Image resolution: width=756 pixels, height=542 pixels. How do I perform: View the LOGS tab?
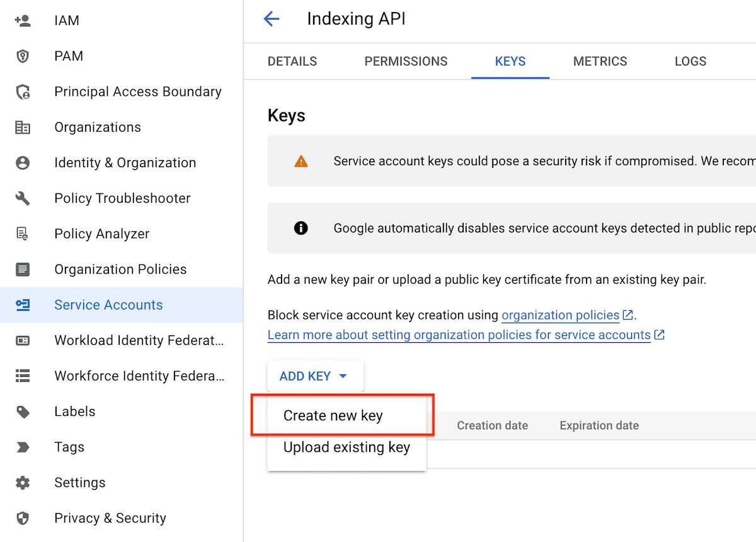point(690,61)
